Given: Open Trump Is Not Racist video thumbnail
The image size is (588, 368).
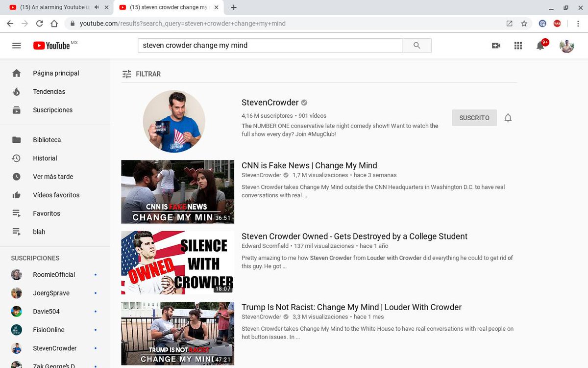Looking at the screenshot, I should [x=178, y=334].
